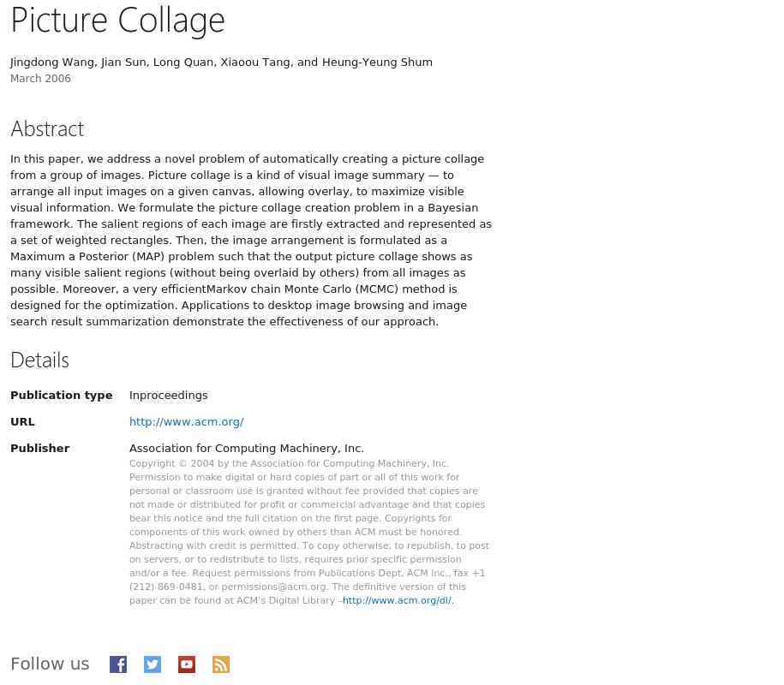Click the "Inproceedings" value
Screen dimensions: 784x685
[168, 396]
